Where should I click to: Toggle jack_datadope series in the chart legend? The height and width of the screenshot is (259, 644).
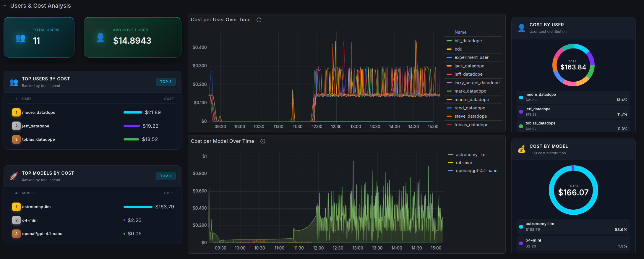pyautogui.click(x=469, y=66)
